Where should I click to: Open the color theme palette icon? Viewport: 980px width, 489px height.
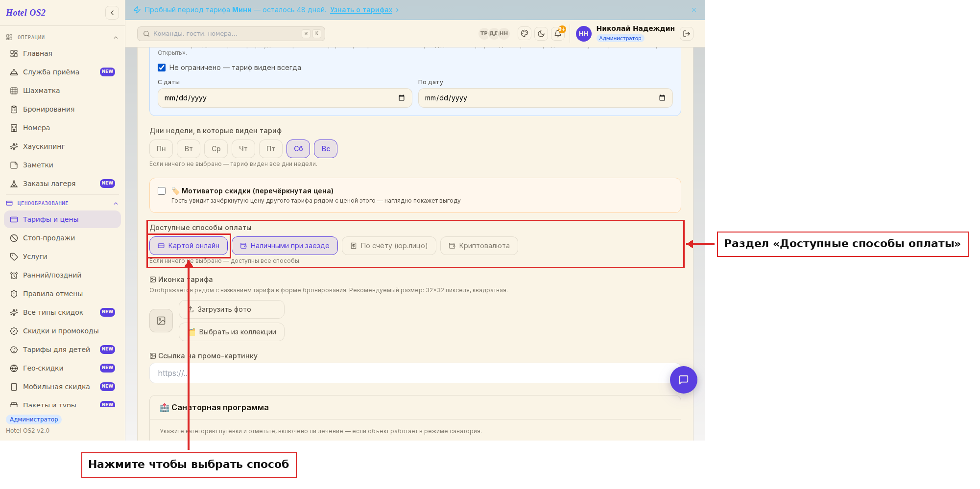pos(525,34)
